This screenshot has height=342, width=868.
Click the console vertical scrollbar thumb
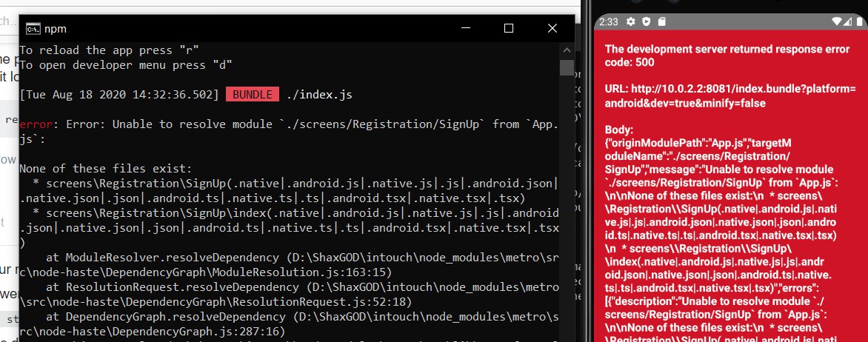[x=567, y=67]
